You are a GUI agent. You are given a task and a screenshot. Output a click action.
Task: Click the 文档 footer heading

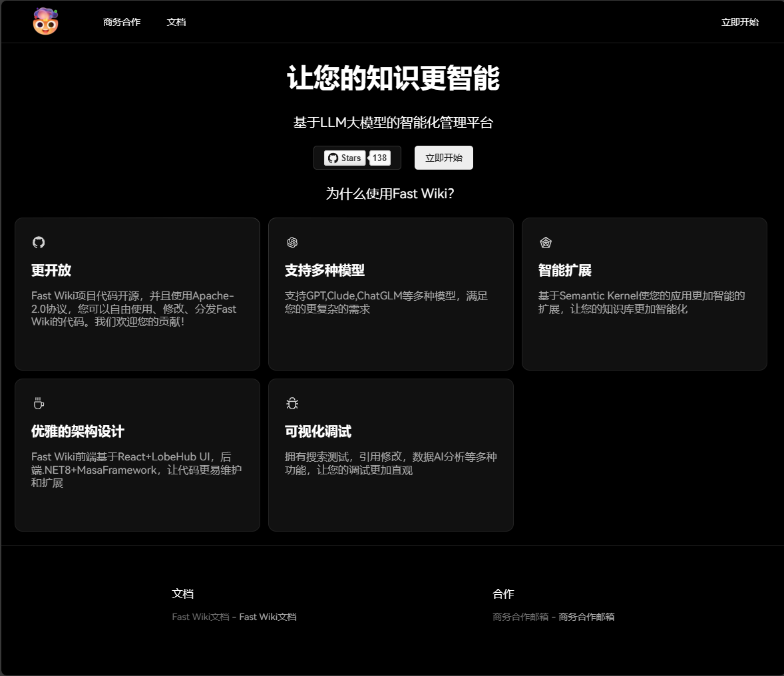[x=182, y=594]
